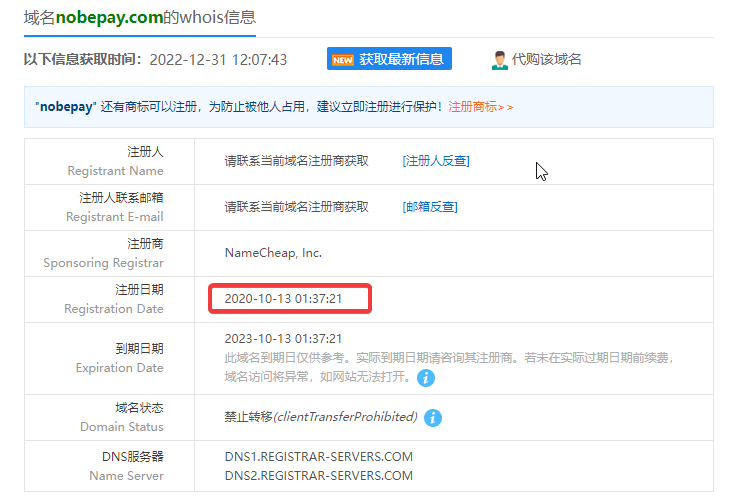729x503 pixels.
Task: Click the registrar name NameCheap, Inc.
Action: click(x=273, y=253)
